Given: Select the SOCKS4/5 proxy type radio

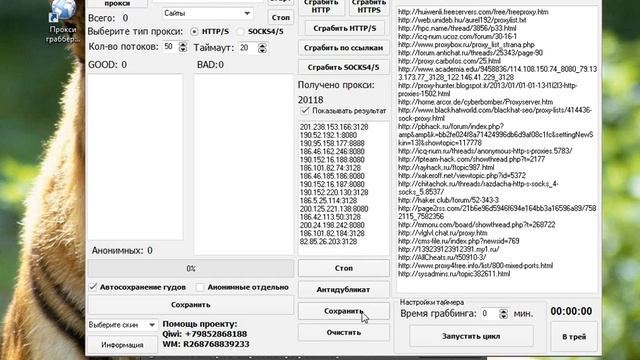Looking at the screenshot, I should (240, 31).
